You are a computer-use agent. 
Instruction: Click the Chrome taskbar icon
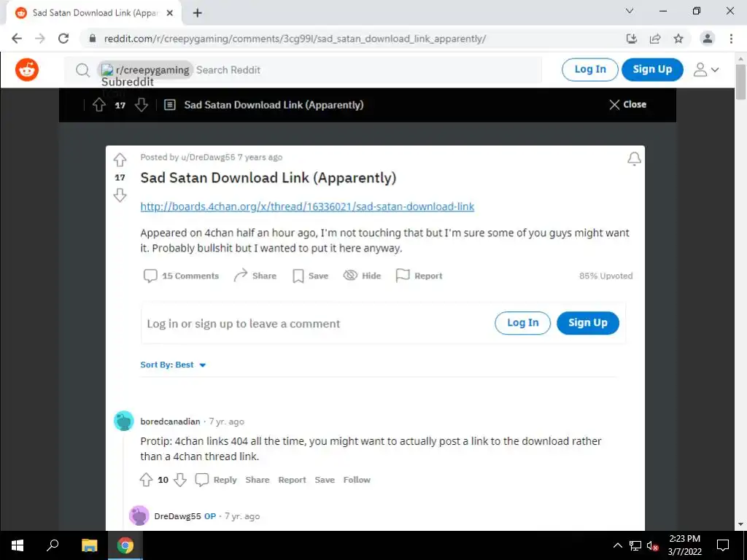coord(125,545)
